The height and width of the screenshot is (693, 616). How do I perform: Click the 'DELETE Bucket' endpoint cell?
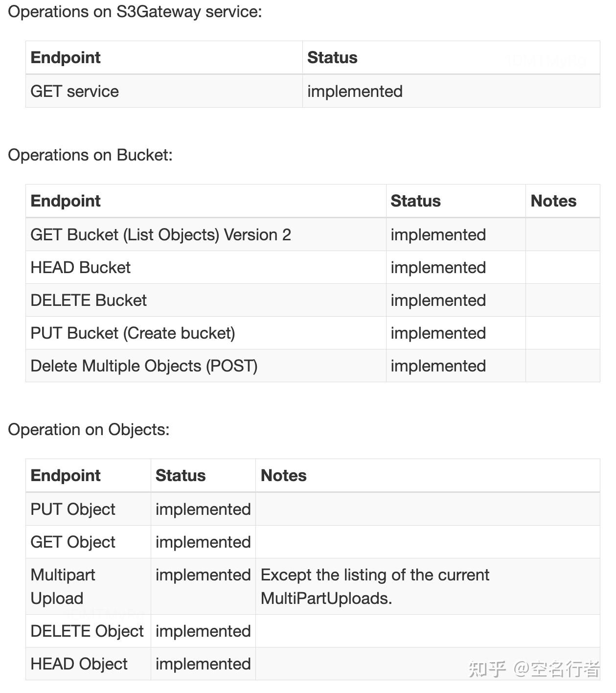pos(89,300)
